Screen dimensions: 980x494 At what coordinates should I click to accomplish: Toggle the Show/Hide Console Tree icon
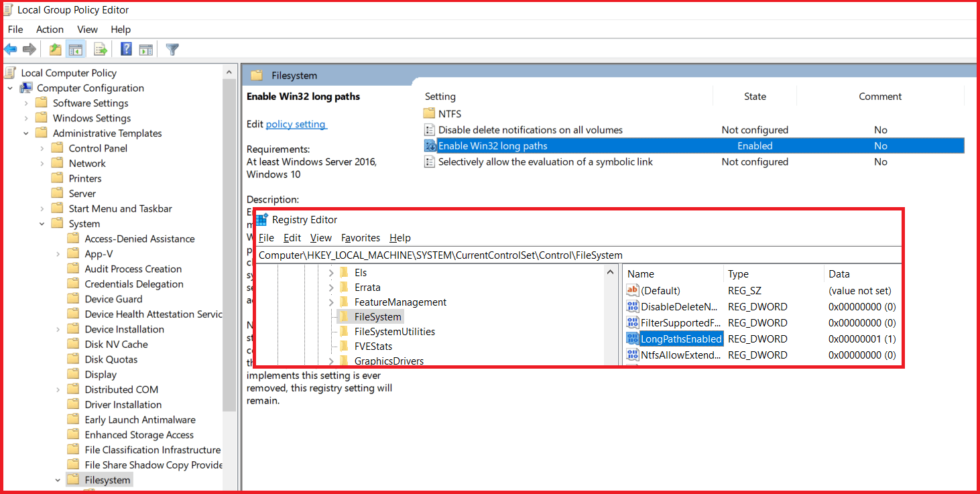(76, 49)
